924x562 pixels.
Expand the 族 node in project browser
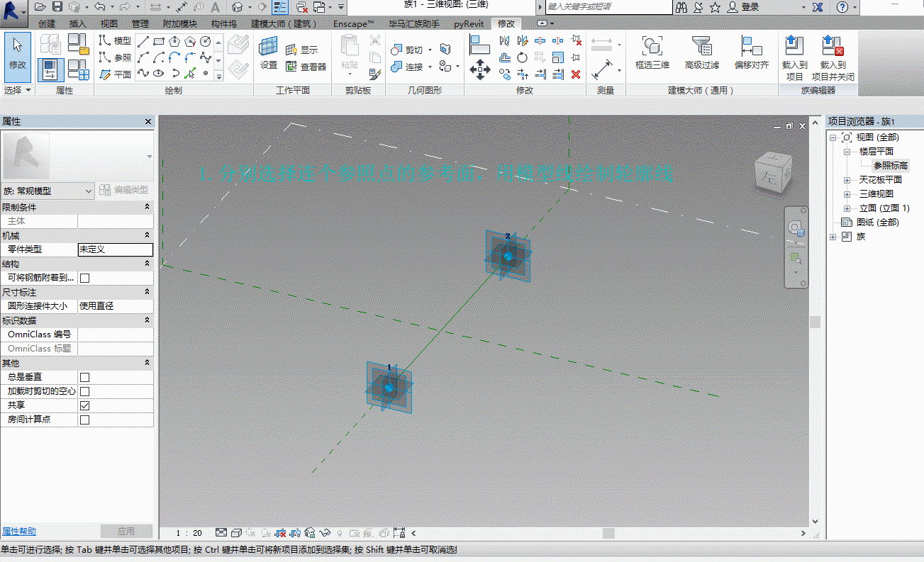(833, 237)
